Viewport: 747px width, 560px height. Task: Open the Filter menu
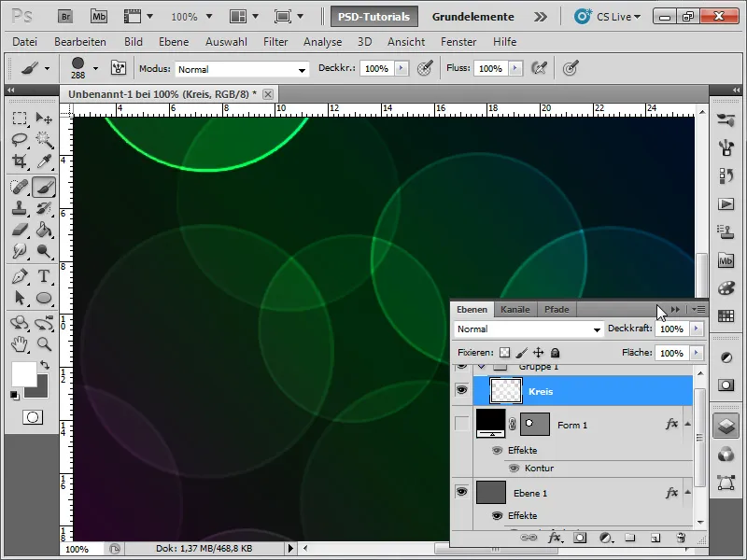tap(275, 42)
